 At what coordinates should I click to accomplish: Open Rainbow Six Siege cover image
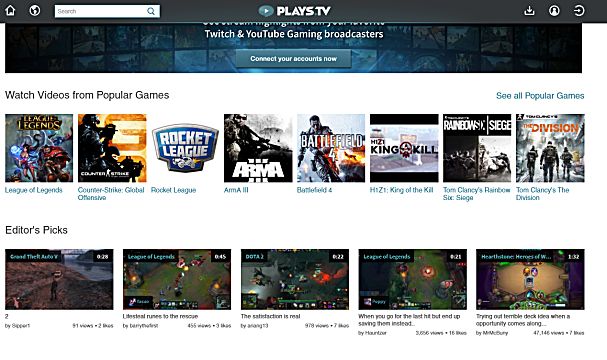coord(477,148)
